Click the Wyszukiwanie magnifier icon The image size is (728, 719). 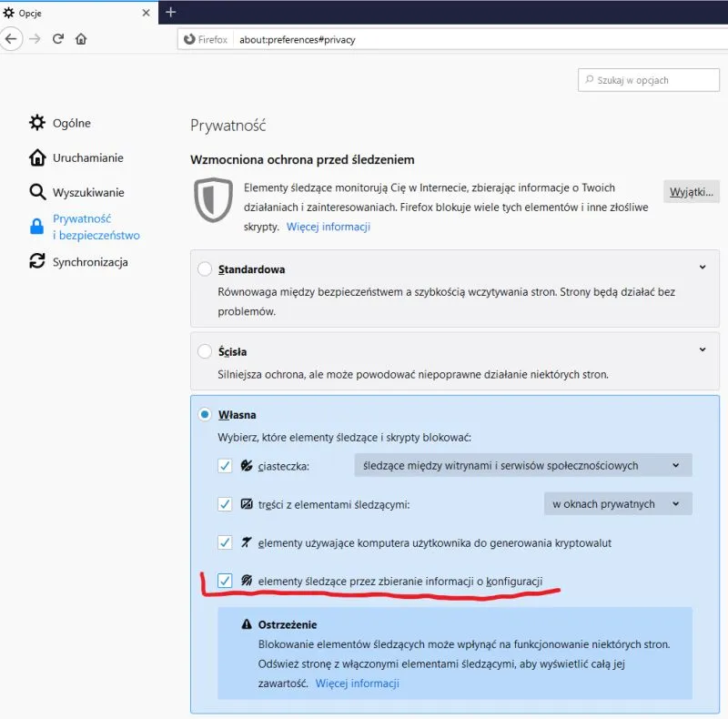tap(36, 191)
